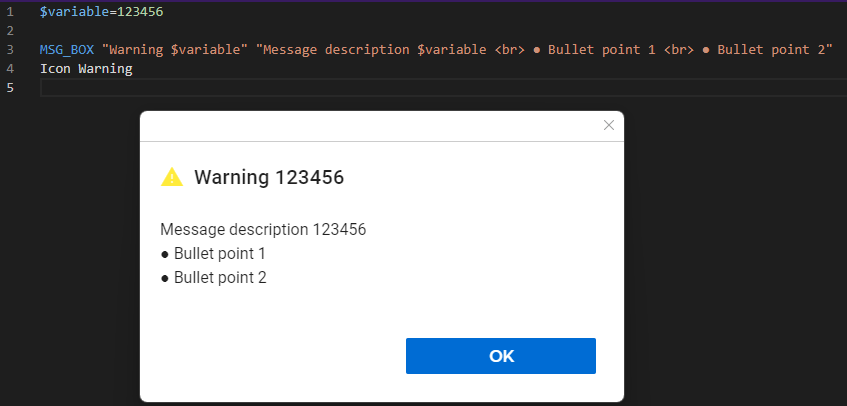Click line number 2 in gutter

point(10,31)
